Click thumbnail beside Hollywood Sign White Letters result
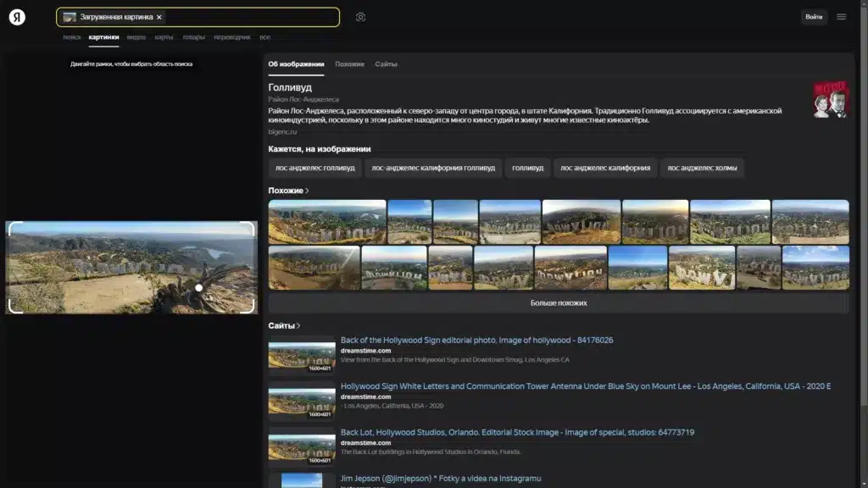Screen dimensions: 868x488 (302, 401)
